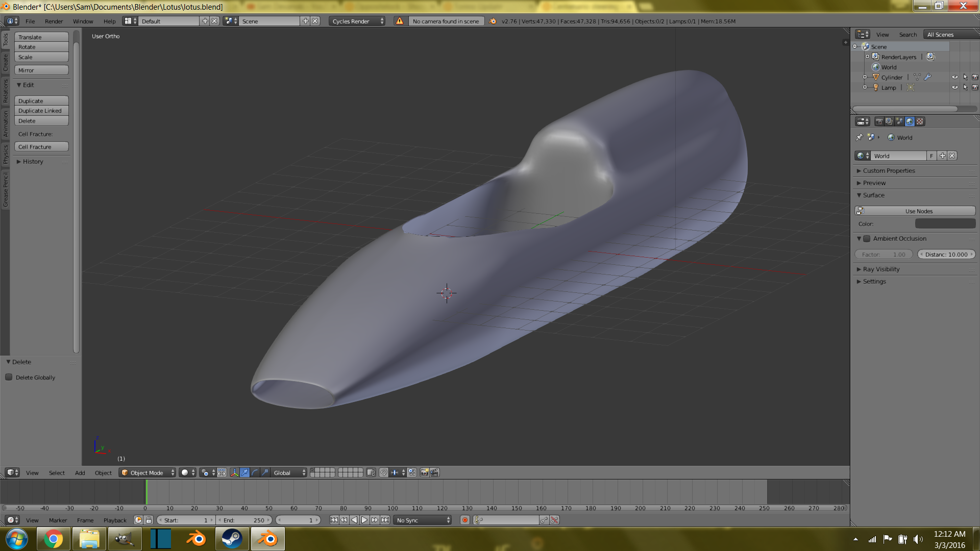
Task: Open the Render menu
Action: click(54, 21)
